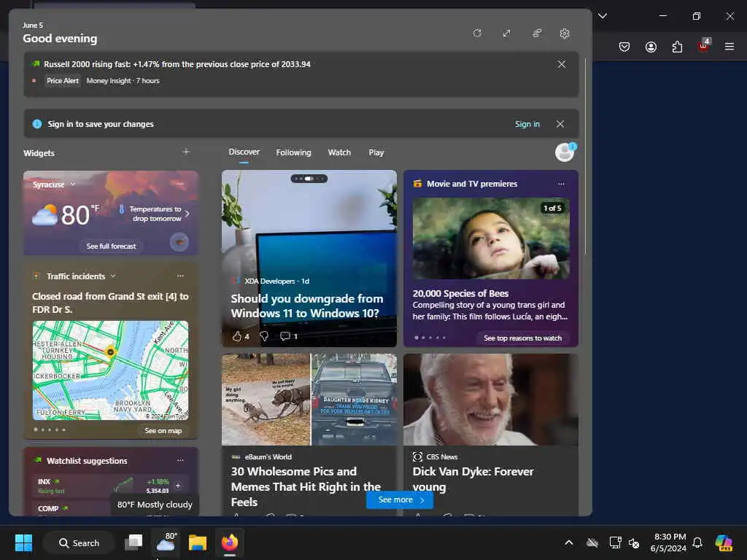This screenshot has width=747, height=560.
Task: Refresh the widgets feed
Action: [477, 34]
